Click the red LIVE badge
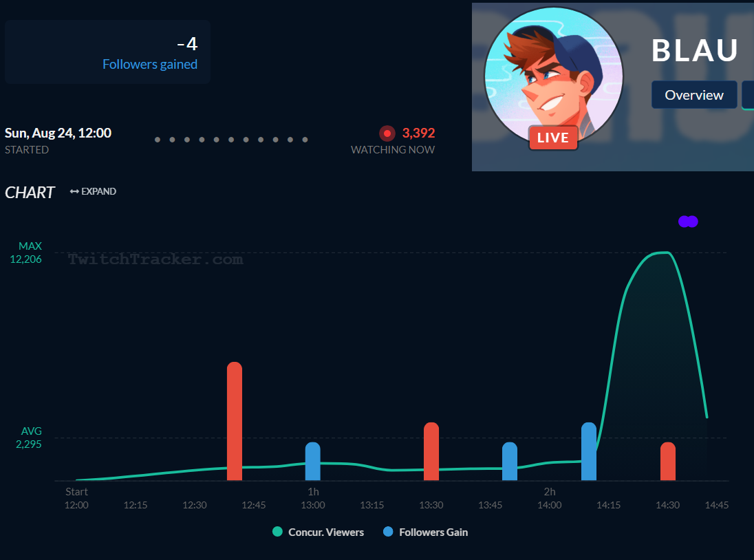The image size is (754, 560). (x=553, y=138)
